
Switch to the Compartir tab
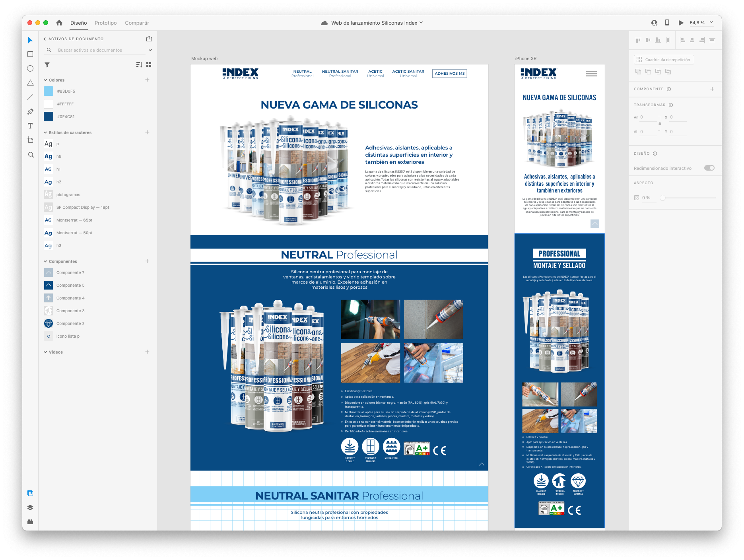tap(137, 23)
